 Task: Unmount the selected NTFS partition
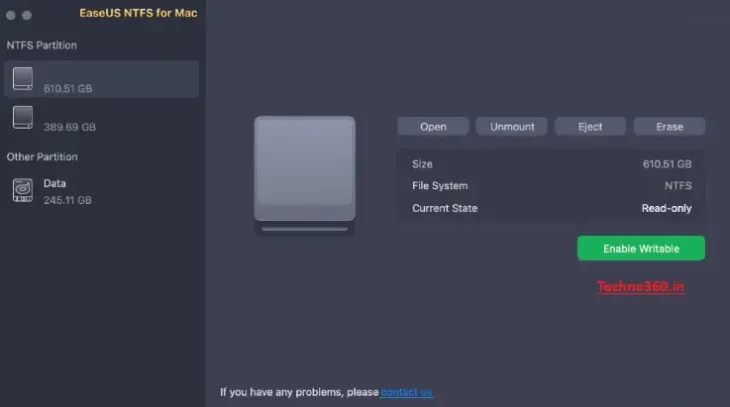512,127
